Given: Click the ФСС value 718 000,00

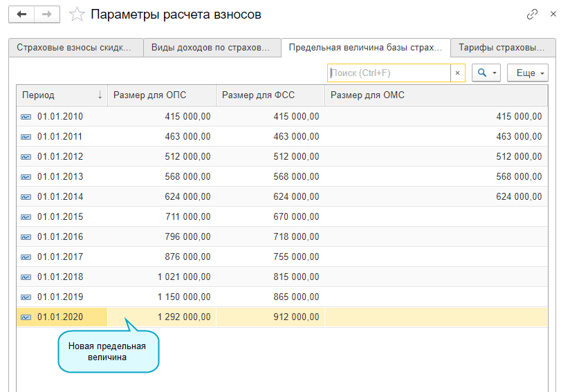Looking at the screenshot, I should coord(296,237).
